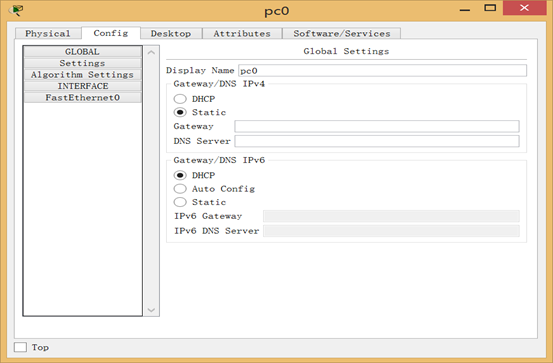The image size is (553, 363).
Task: Click the IPv4 Gateway input field
Action: [x=377, y=126]
